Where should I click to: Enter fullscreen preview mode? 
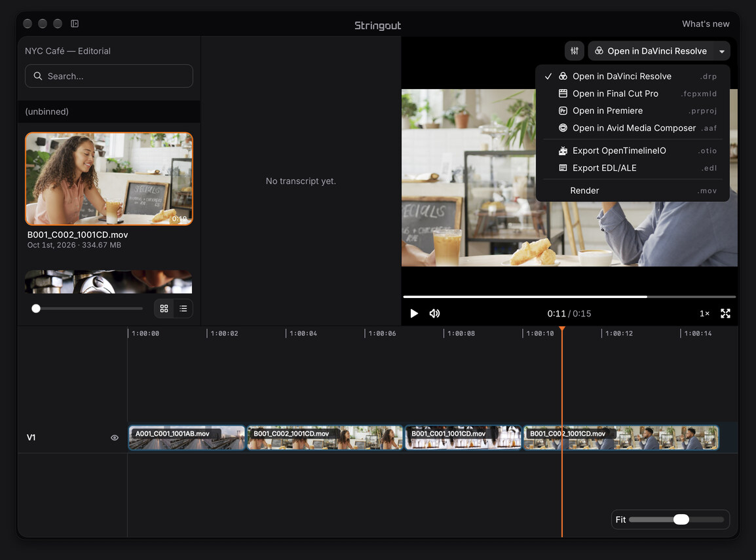(x=725, y=313)
